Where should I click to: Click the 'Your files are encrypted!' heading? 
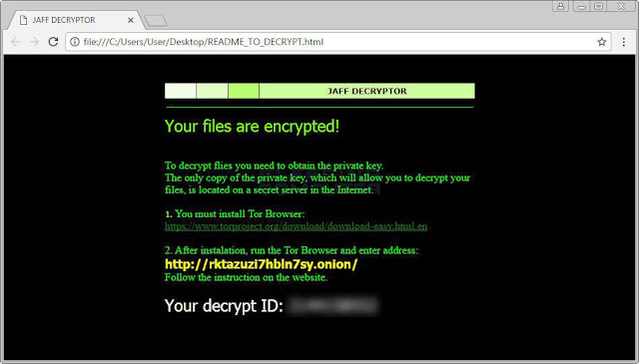(x=252, y=127)
